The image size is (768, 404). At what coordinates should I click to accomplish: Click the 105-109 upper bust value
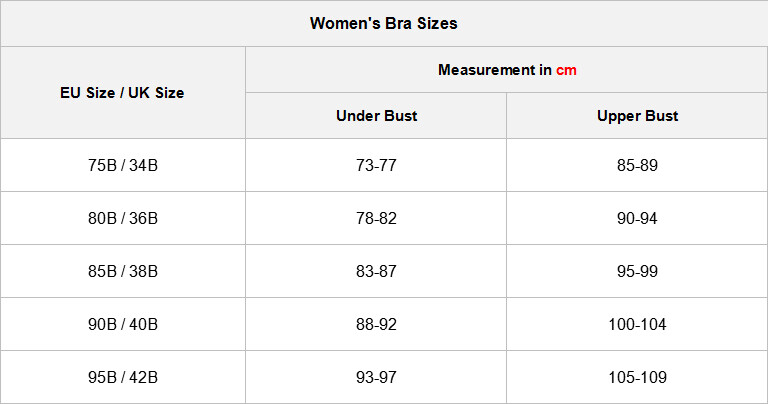tap(637, 377)
